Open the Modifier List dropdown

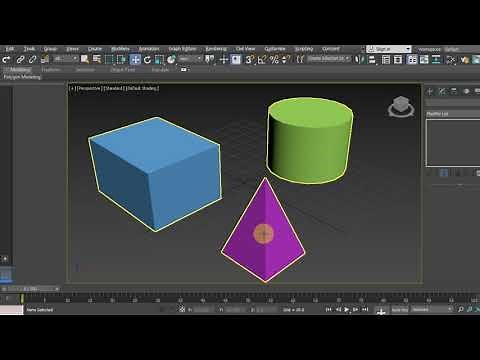click(x=453, y=114)
